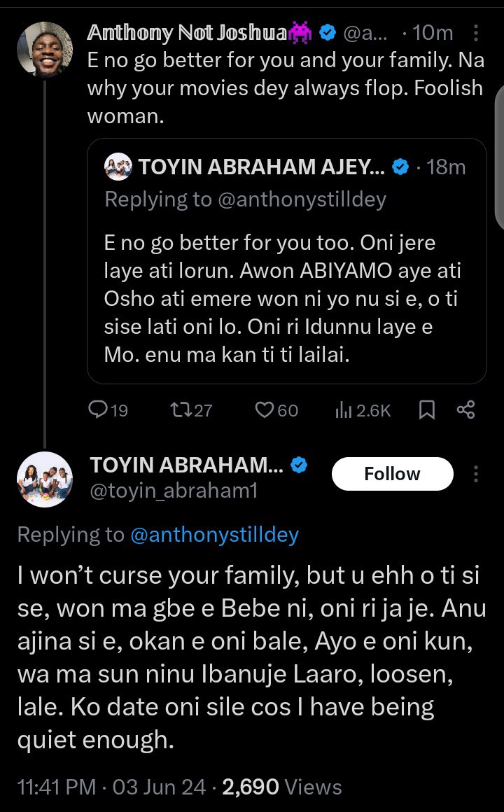Click verified badge next to TOYIN ABRAHAM main tweet
The height and width of the screenshot is (812, 504).
pos(300,465)
